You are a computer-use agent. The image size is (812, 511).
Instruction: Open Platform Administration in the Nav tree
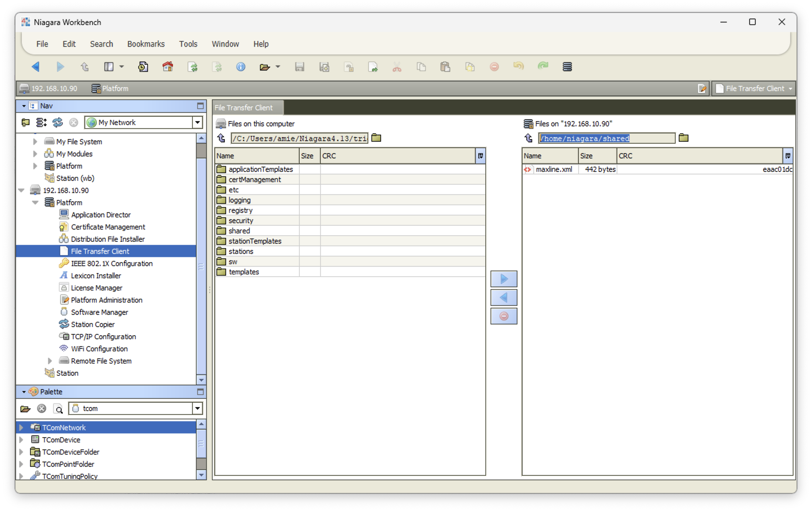tap(107, 300)
